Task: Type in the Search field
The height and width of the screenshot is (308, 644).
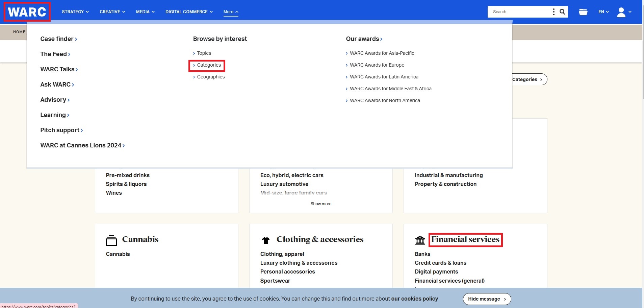Action: coord(519,12)
